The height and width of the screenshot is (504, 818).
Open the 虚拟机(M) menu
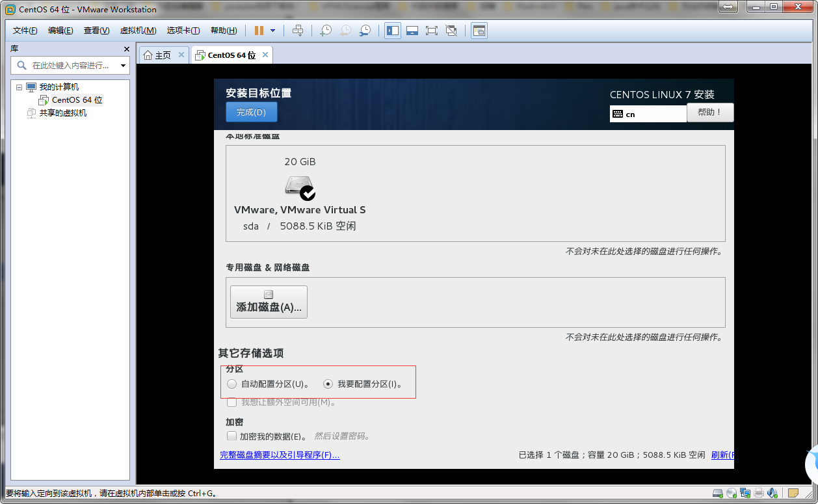pyautogui.click(x=138, y=31)
